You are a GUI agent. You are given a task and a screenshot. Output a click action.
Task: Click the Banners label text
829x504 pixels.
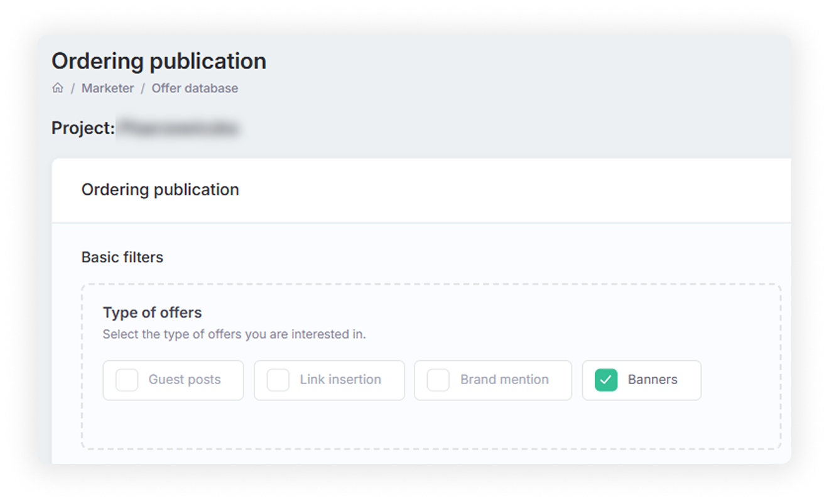[653, 380]
